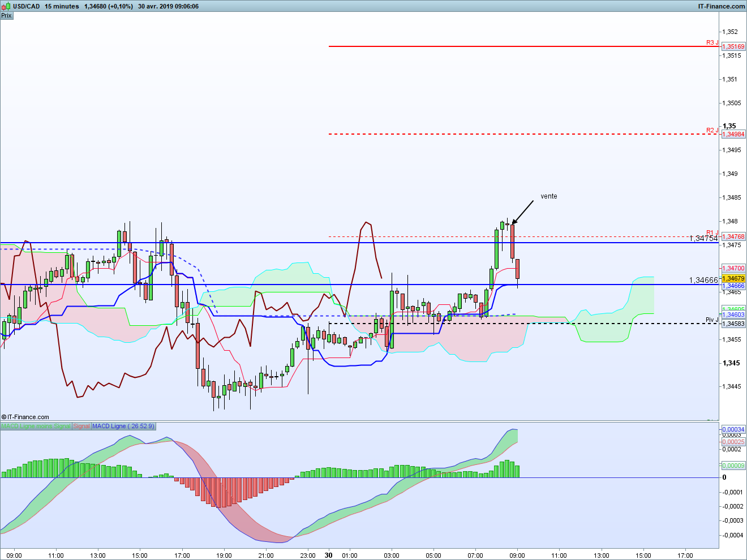Screen dimensions: 747x560
Task: Click the blue horizontal line labeled 1,34754
Action: click(x=340, y=243)
